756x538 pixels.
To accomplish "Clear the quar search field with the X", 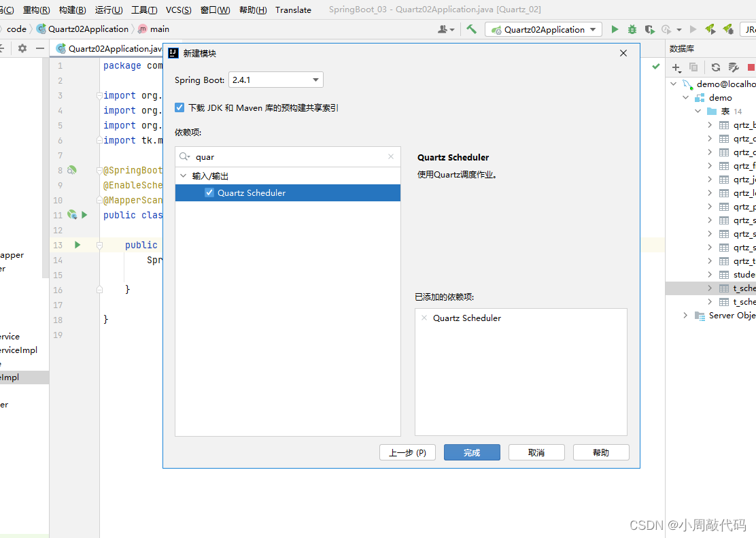I will 391,156.
